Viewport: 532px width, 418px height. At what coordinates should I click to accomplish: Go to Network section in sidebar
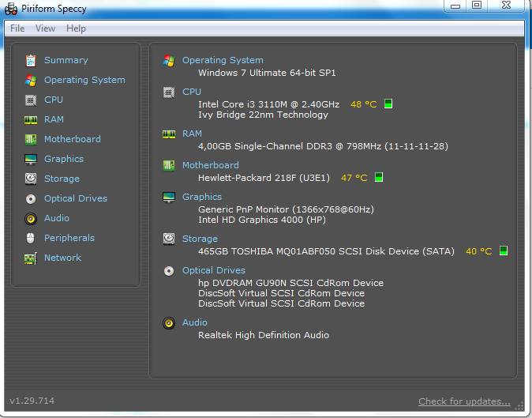click(63, 258)
